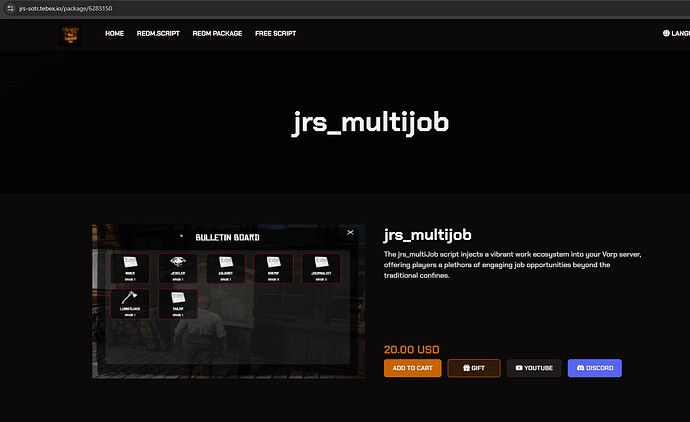
Task: Open the REDM.SCRIPT menu item
Action: click(158, 33)
